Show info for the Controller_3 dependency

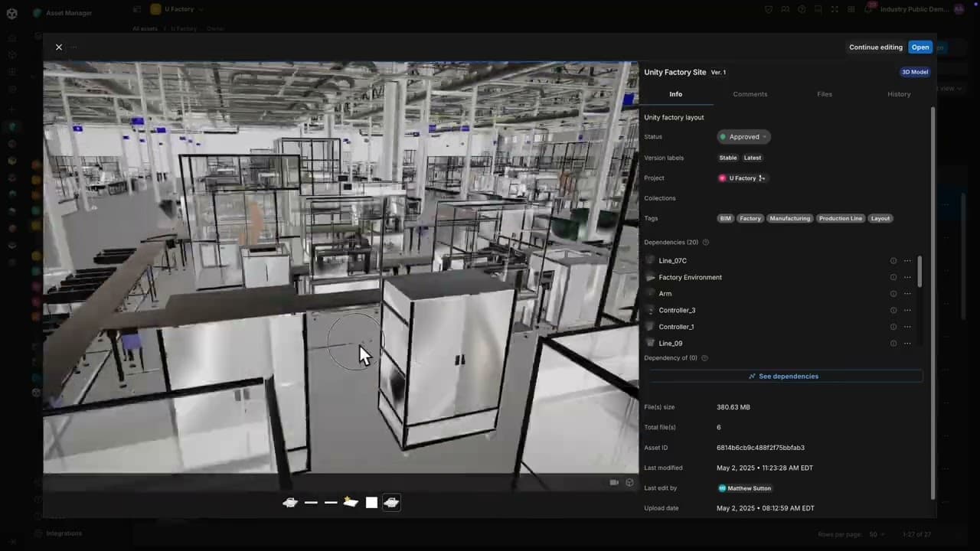coord(893,310)
